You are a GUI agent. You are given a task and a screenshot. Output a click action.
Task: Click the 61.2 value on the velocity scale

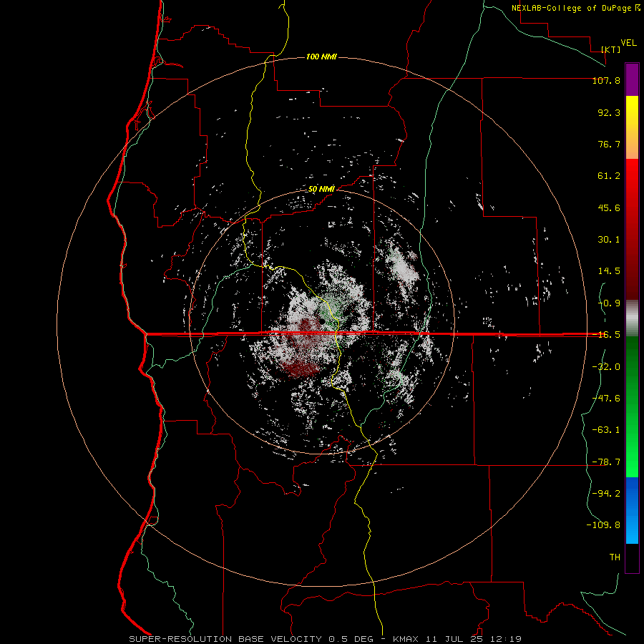pyautogui.click(x=609, y=176)
